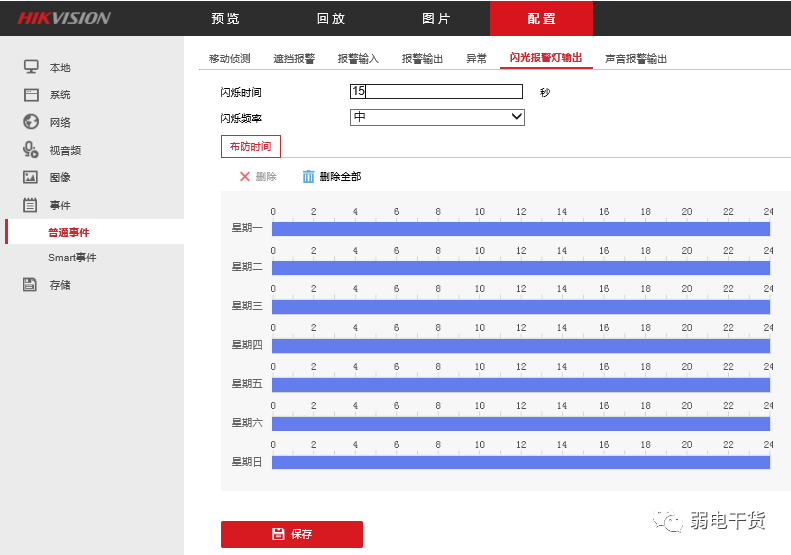Click the 视音频 microphone icon
Screen dimensions: 791x555
[x=30, y=149]
